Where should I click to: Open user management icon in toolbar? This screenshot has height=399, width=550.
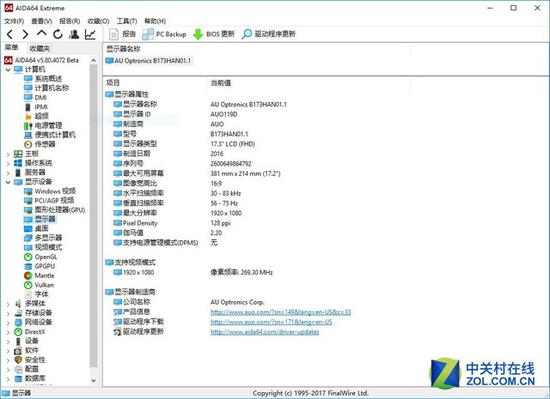(x=74, y=34)
